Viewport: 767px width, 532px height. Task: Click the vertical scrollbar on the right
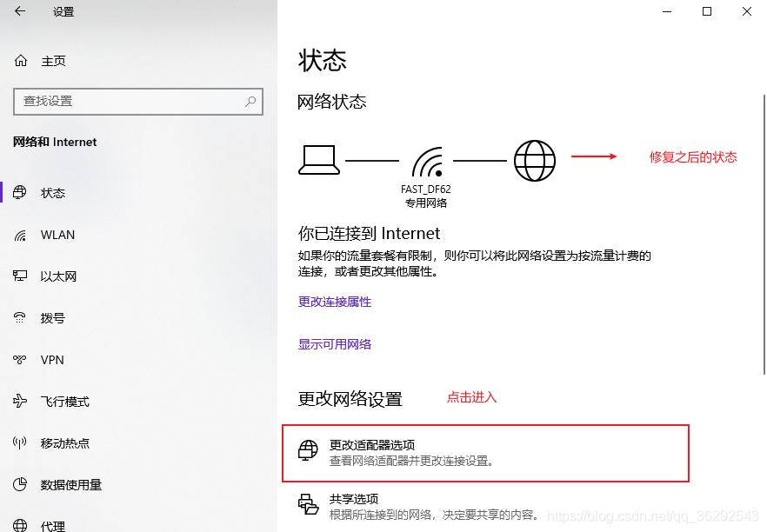[764, 235]
